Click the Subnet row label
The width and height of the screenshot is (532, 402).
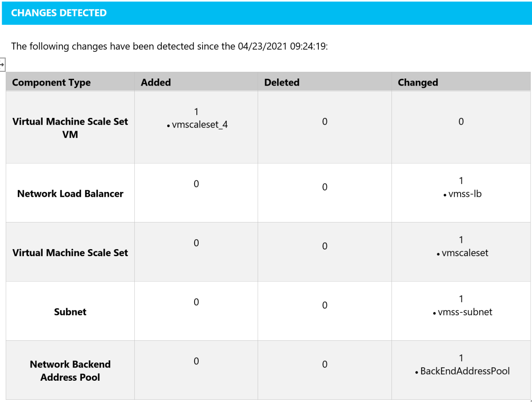pos(70,312)
